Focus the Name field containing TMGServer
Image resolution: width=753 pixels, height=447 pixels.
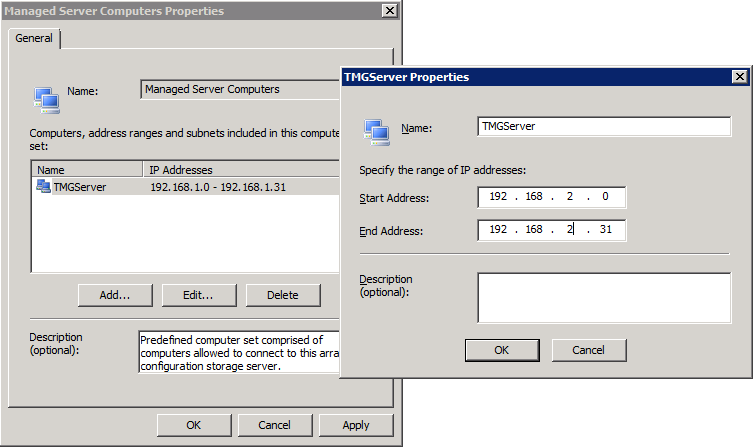[604, 127]
